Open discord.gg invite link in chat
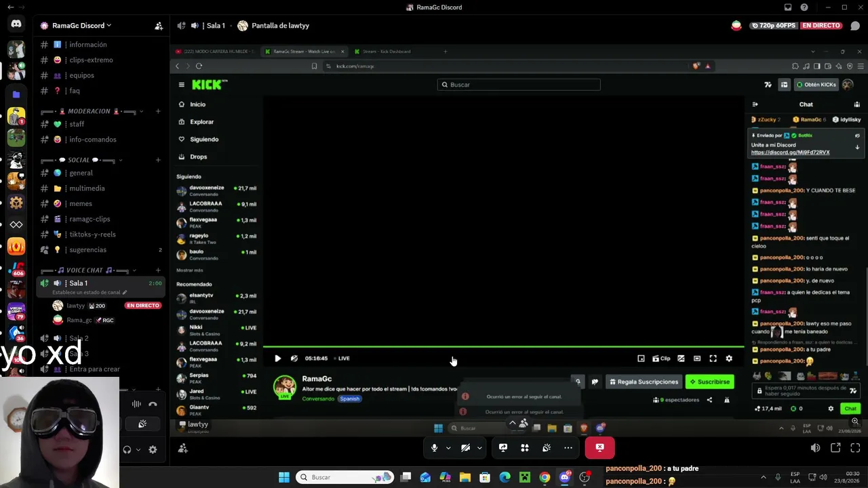The height and width of the screenshot is (488, 868). [x=790, y=152]
